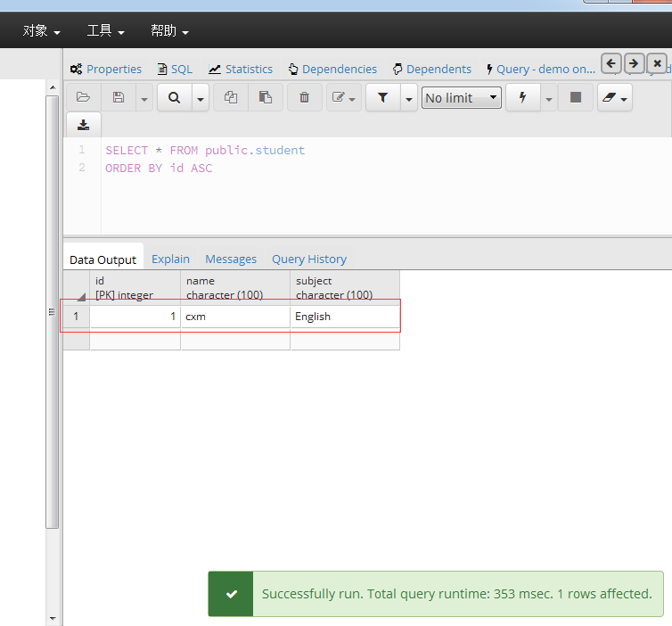Click the Copy icon in toolbar
This screenshot has height=626, width=672.
pyautogui.click(x=231, y=98)
